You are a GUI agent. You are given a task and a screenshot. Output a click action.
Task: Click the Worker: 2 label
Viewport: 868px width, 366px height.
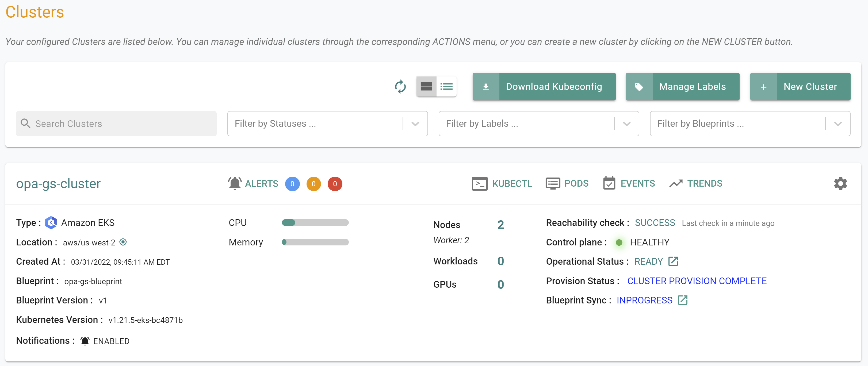[451, 240]
